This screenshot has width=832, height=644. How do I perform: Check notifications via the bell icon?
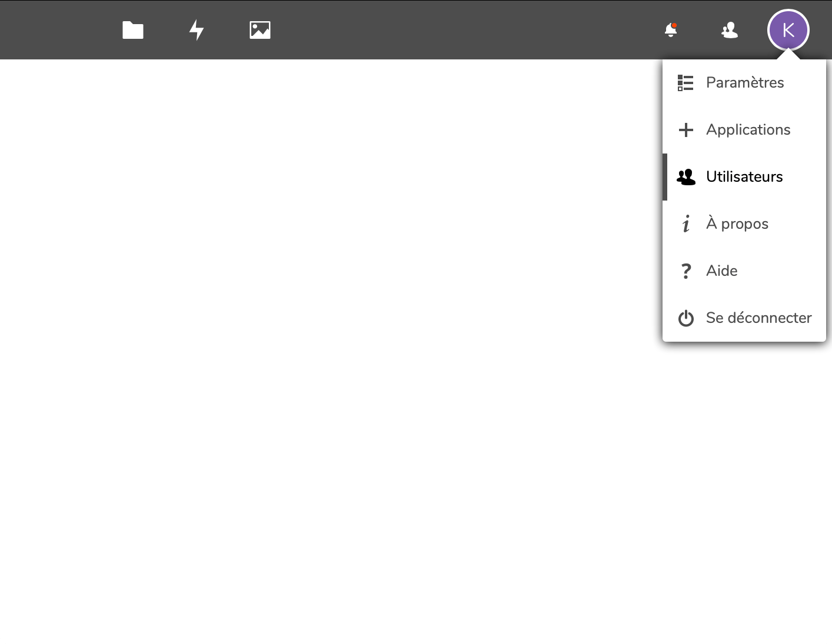[670, 30]
